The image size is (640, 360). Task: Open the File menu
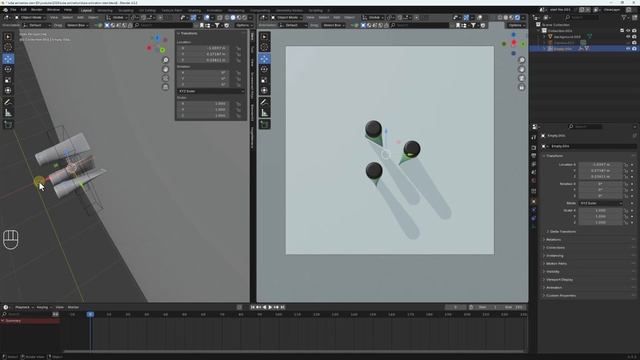[13, 10]
